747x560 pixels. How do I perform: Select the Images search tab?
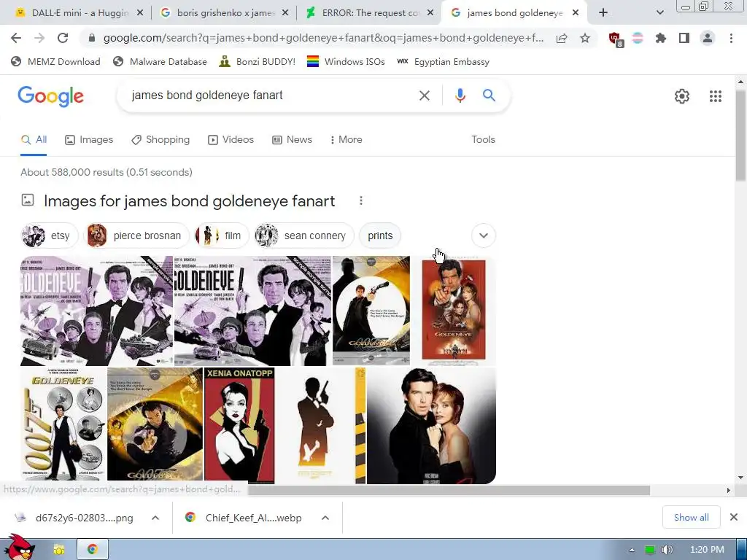tap(89, 139)
